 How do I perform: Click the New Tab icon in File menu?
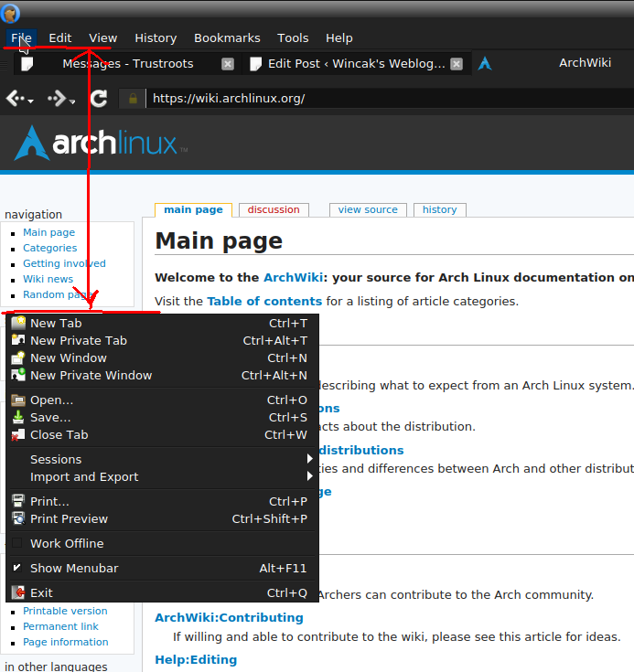pyautogui.click(x=18, y=323)
